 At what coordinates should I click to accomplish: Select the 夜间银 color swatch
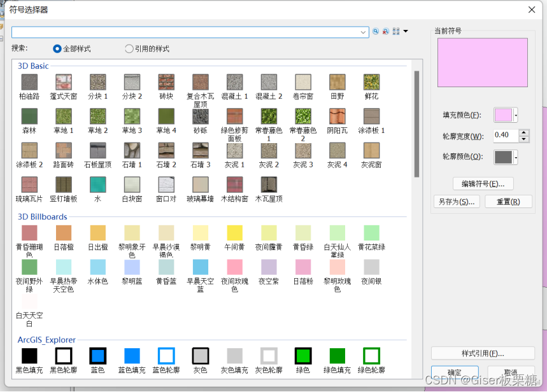[x=371, y=267]
